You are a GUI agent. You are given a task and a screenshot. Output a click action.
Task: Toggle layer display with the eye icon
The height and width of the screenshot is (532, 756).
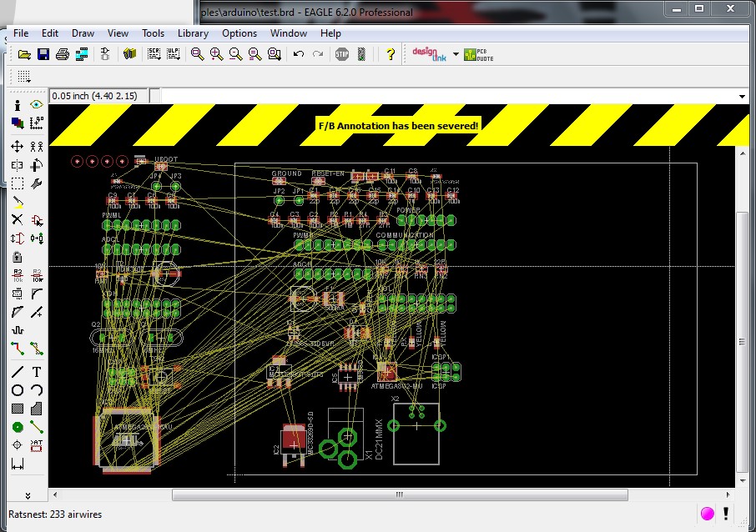point(37,105)
